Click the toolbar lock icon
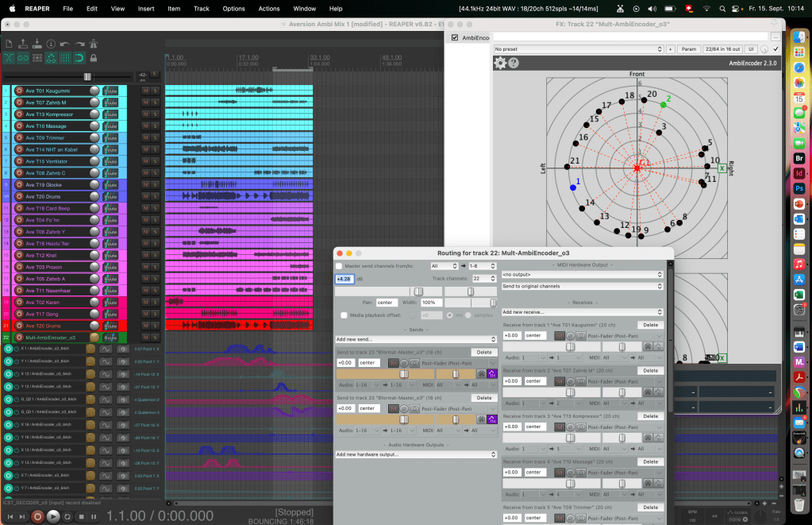This screenshot has height=525, width=812. tap(94, 58)
